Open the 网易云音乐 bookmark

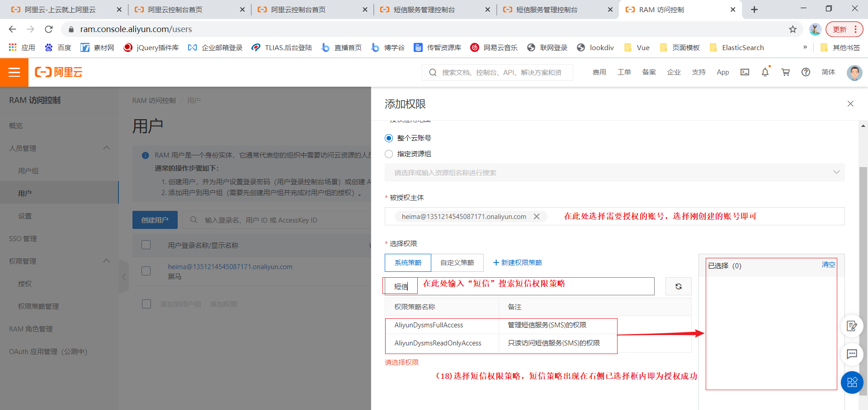[494, 47]
